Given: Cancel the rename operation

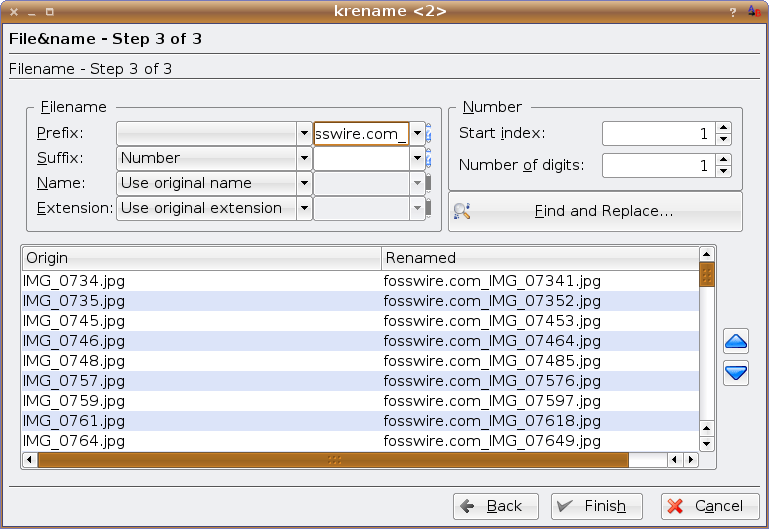Looking at the screenshot, I should click(x=710, y=506).
